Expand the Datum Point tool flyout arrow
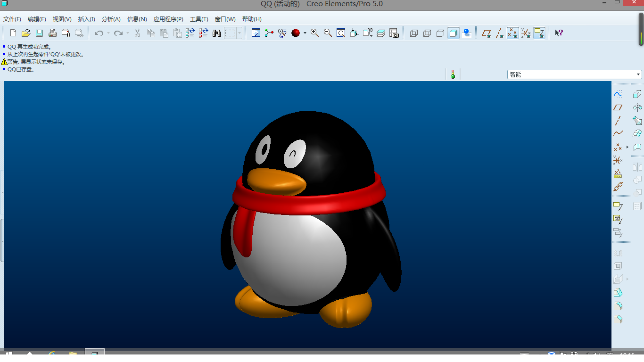644x362 pixels. point(627,147)
